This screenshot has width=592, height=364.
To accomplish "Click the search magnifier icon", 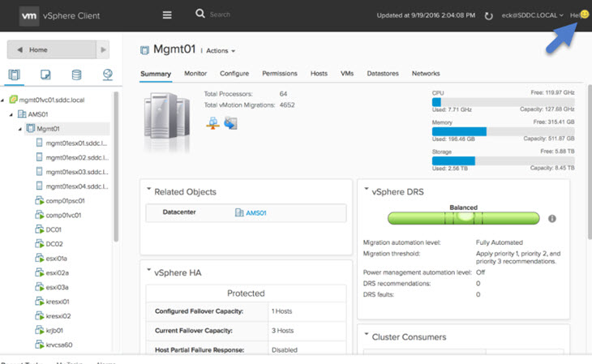I will [x=200, y=14].
